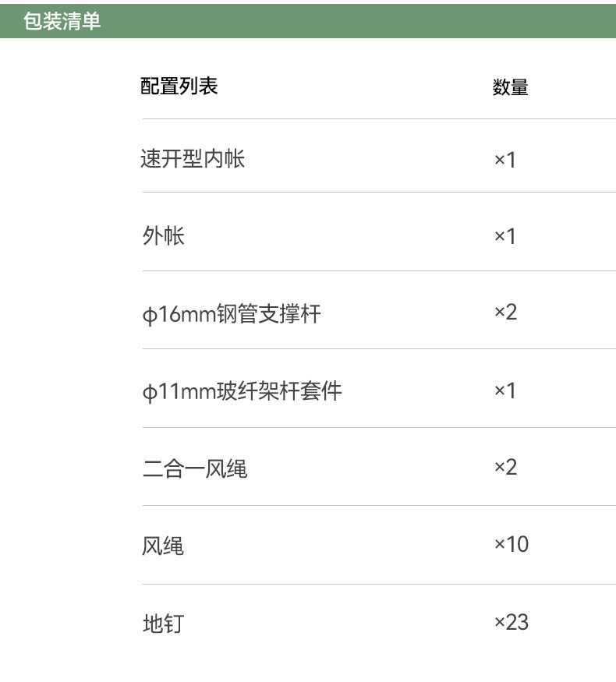Screen dimensions: 616x682
Task: Select the 速开型内帐 row label
Action: pyautogui.click(x=193, y=159)
